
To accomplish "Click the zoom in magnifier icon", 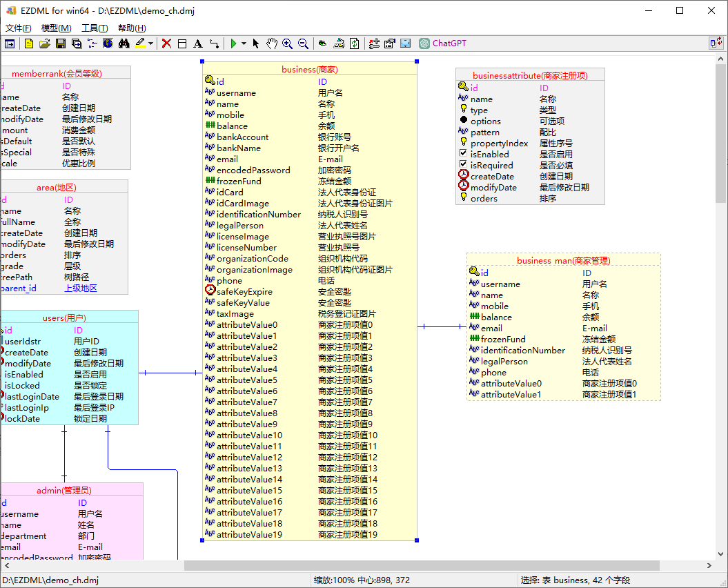I will tap(287, 43).
